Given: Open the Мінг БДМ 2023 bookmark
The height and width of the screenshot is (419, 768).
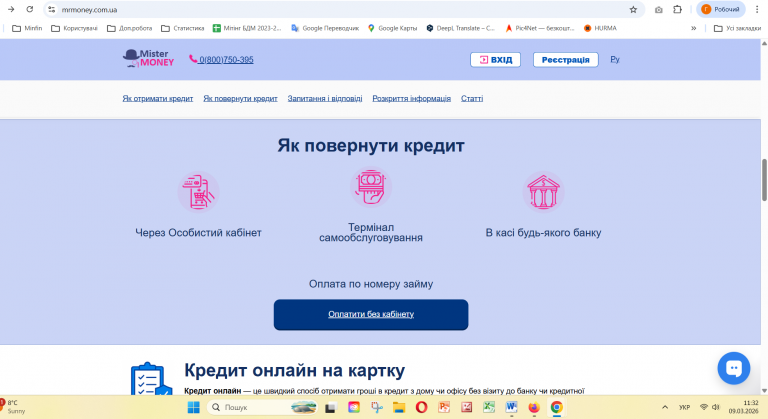Looking at the screenshot, I should tap(247, 28).
